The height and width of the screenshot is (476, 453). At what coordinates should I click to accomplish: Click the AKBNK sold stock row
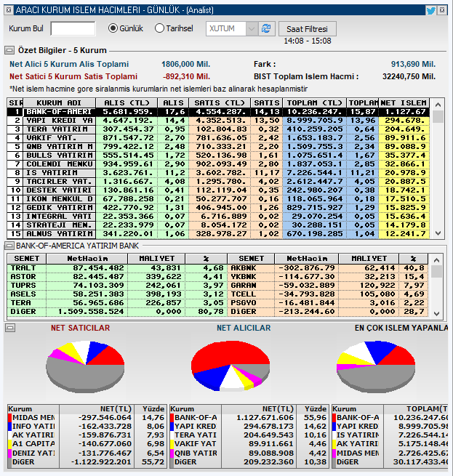click(328, 268)
